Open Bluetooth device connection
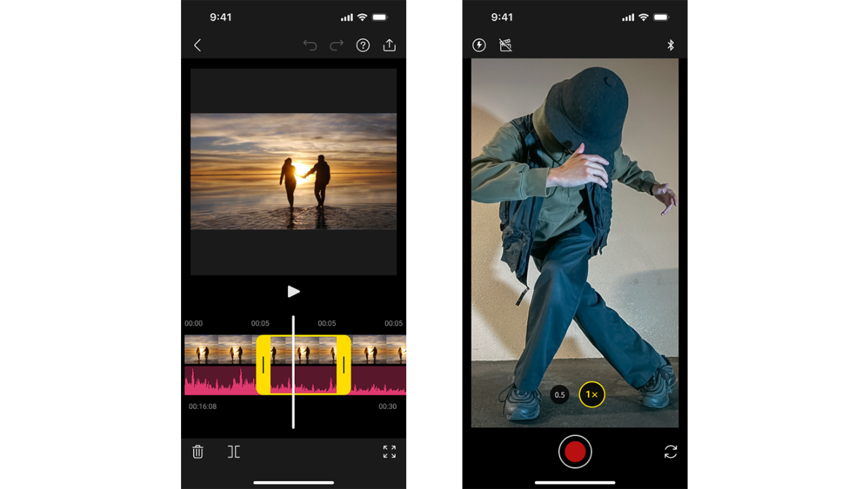Viewport: 868px width, 489px height. click(670, 45)
